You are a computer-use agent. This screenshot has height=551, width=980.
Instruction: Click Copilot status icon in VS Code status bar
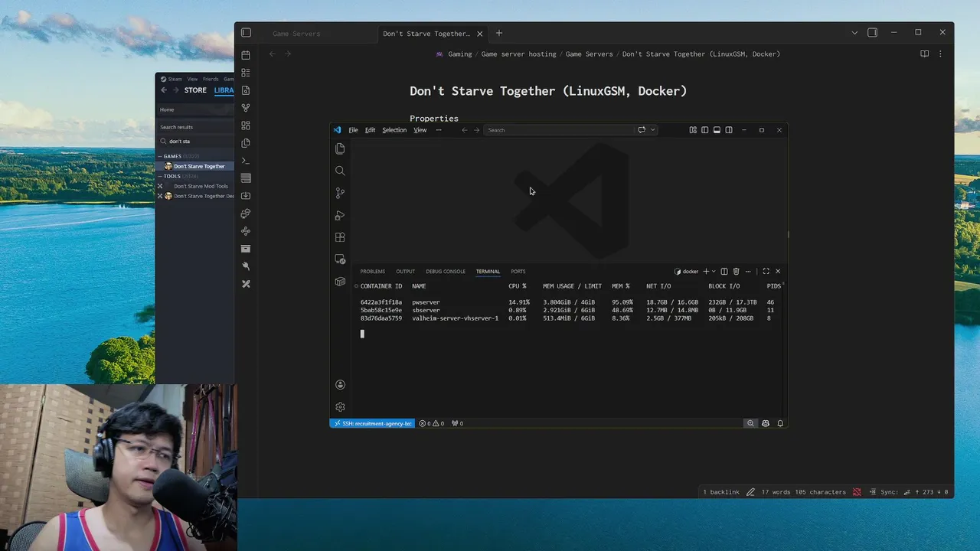[x=766, y=423]
